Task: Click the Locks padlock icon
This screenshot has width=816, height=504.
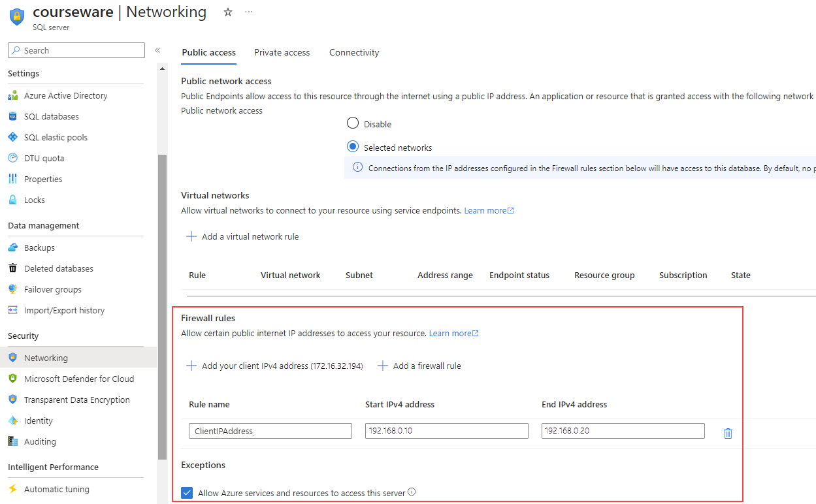Action: [x=12, y=200]
